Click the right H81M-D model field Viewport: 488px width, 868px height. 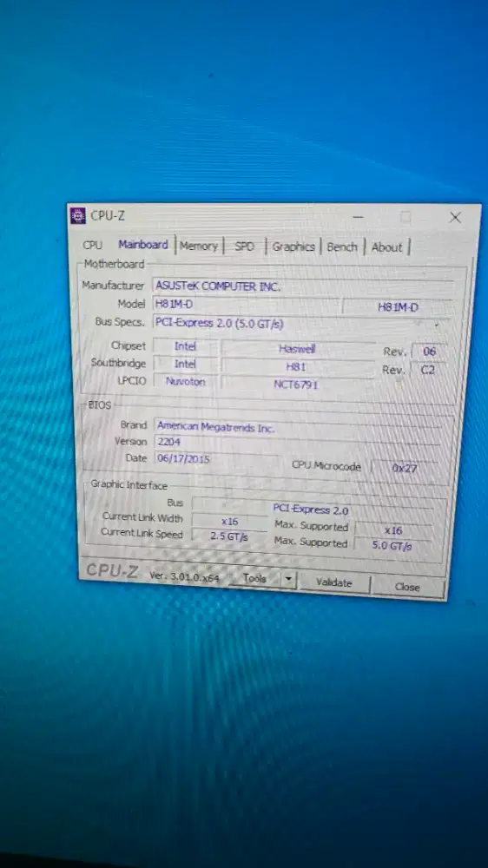398,307
